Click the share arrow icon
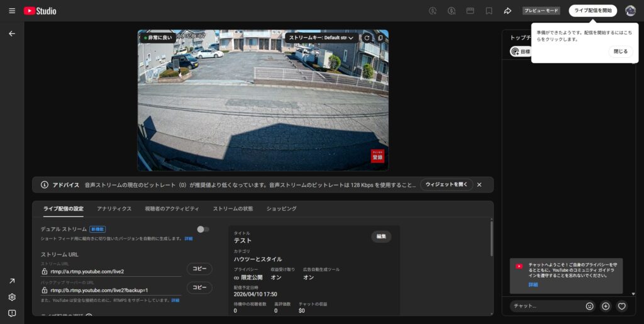Image resolution: width=644 pixels, height=324 pixels. pyautogui.click(x=508, y=11)
